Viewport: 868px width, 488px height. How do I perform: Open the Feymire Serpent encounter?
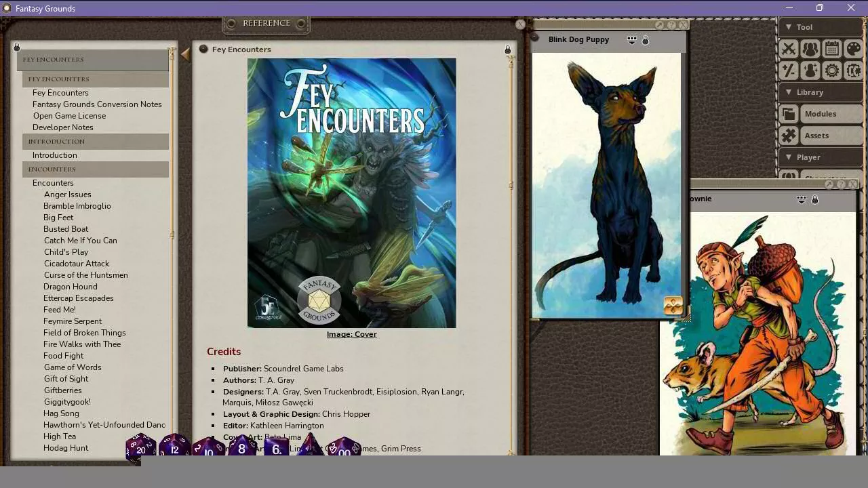coord(73,321)
